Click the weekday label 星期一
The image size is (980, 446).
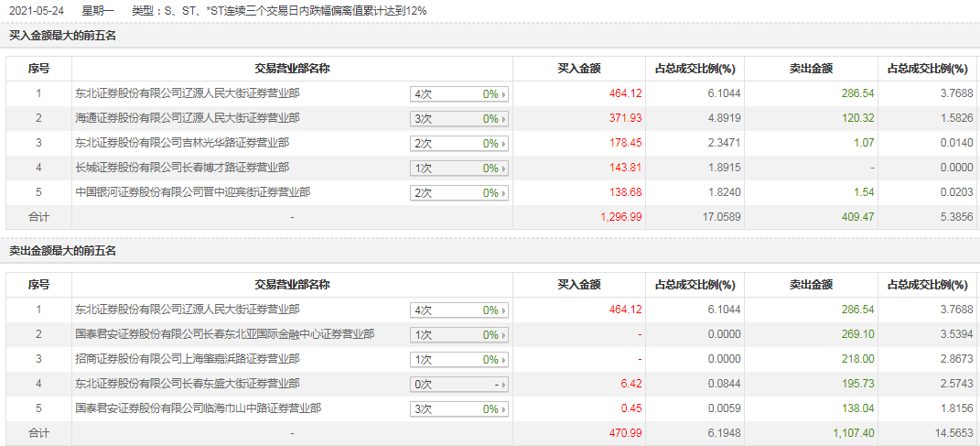coord(98,11)
